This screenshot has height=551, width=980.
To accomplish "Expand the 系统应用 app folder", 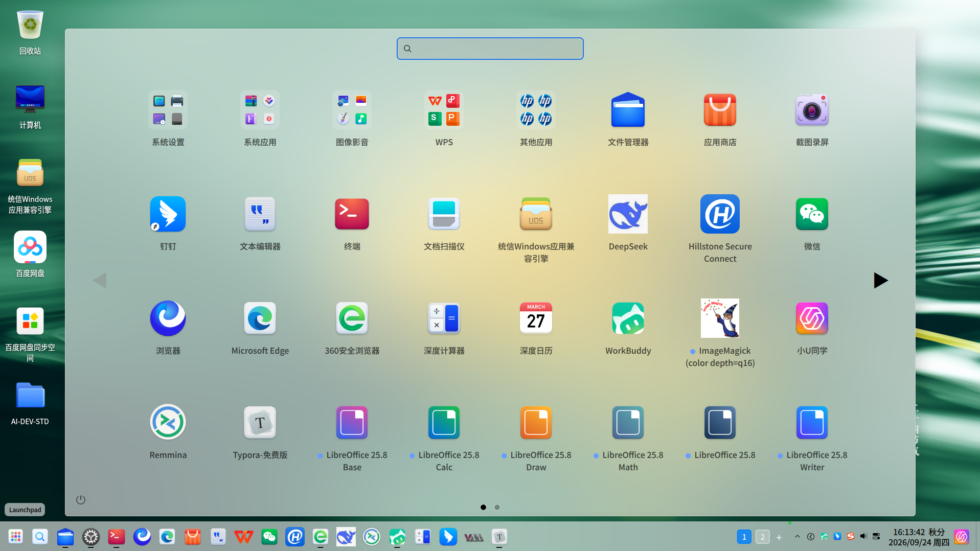I will tap(260, 110).
